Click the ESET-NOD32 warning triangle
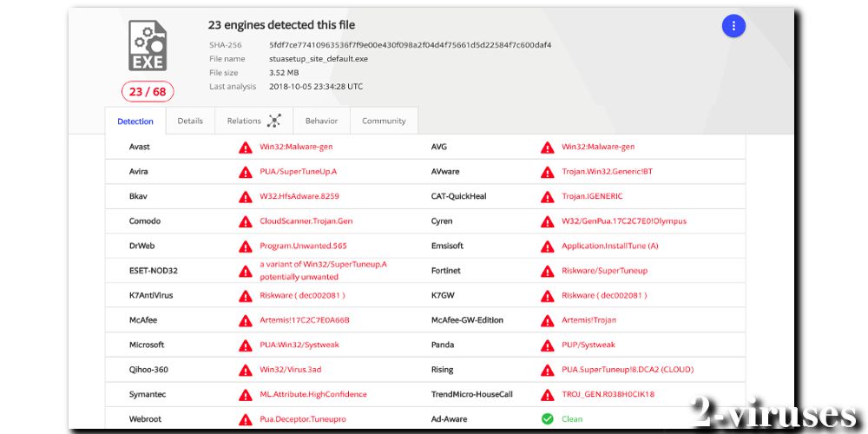The image size is (868, 434). pos(246,271)
